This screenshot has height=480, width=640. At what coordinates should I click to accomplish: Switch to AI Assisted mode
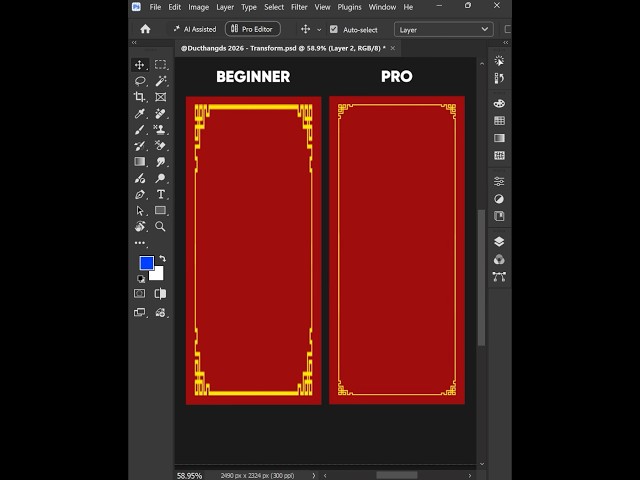pos(195,29)
